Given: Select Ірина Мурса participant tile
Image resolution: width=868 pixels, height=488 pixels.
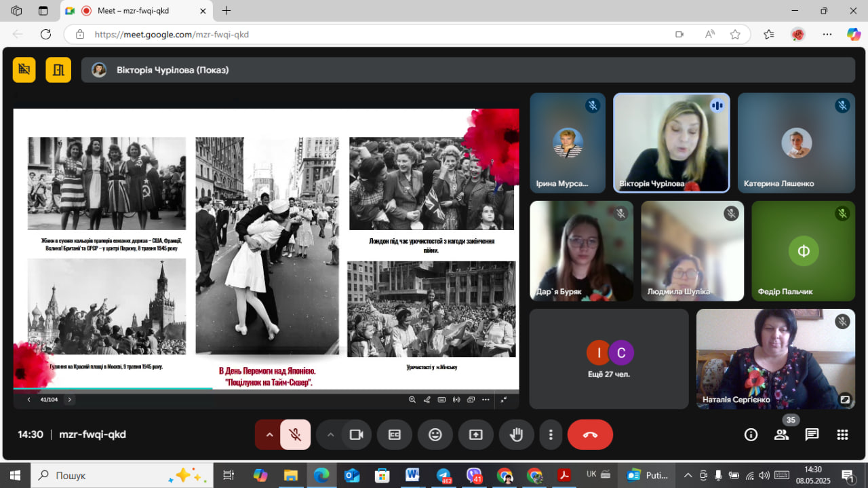Looking at the screenshot, I should pyautogui.click(x=568, y=143).
